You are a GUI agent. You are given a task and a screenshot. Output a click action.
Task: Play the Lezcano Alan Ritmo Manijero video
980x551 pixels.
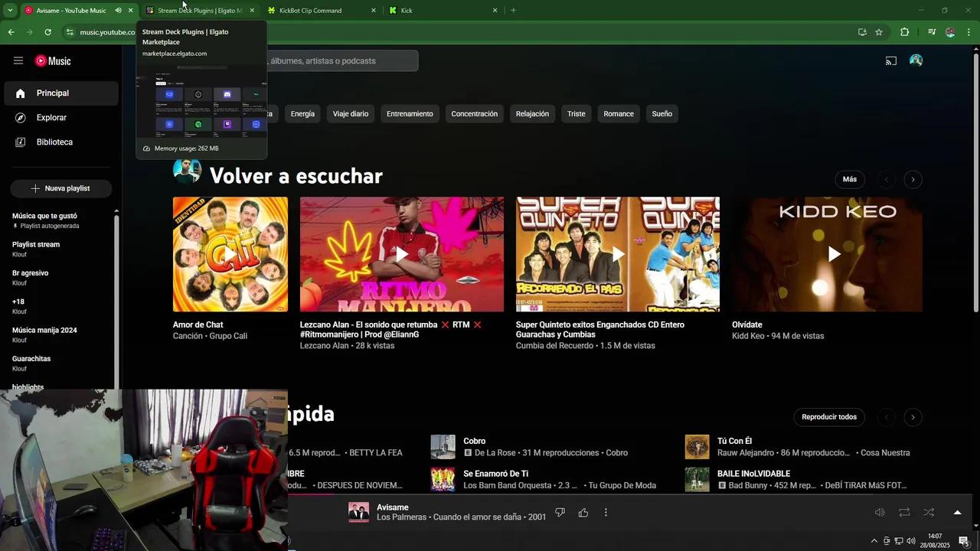point(402,254)
